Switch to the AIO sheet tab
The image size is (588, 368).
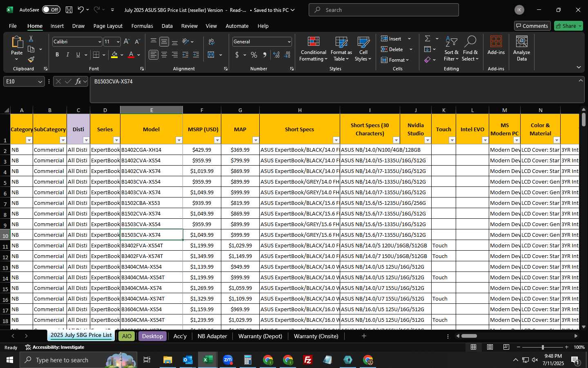point(127,336)
